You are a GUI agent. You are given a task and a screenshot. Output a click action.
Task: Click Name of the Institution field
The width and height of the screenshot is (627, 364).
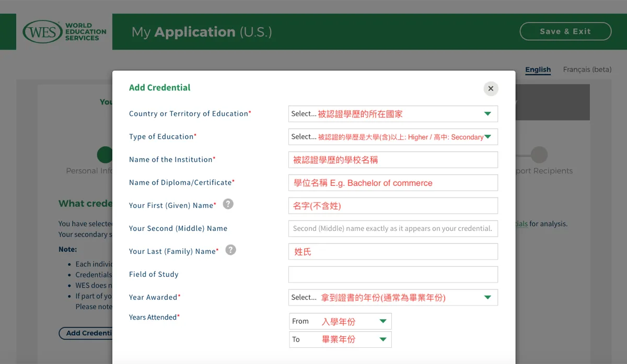(393, 160)
